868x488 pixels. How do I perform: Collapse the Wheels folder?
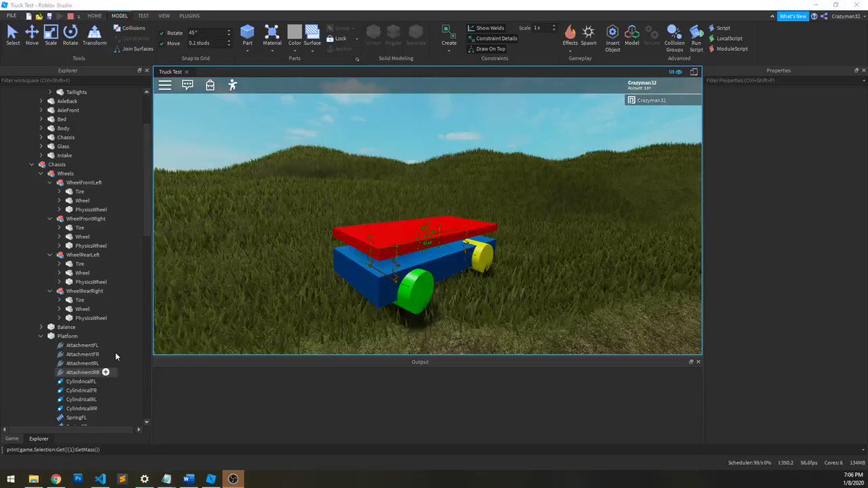[x=41, y=174]
